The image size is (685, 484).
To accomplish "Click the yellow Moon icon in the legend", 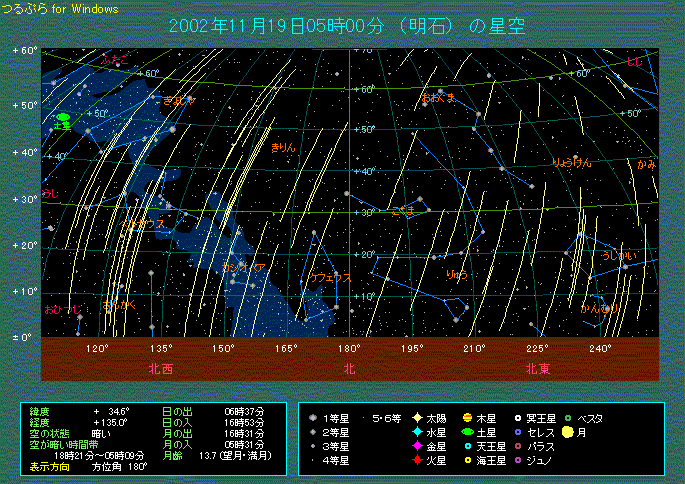I will (x=567, y=432).
